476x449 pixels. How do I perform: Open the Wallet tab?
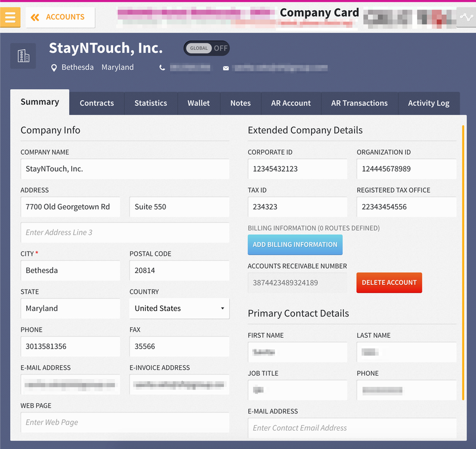point(199,103)
